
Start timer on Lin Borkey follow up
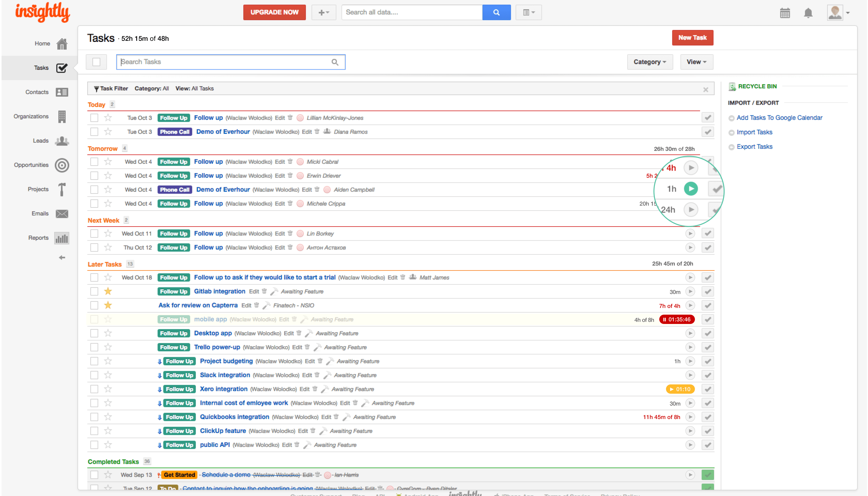tap(690, 233)
